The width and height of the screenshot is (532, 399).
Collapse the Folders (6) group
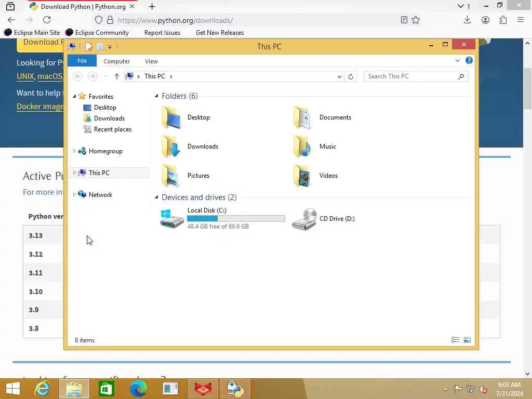(x=156, y=96)
